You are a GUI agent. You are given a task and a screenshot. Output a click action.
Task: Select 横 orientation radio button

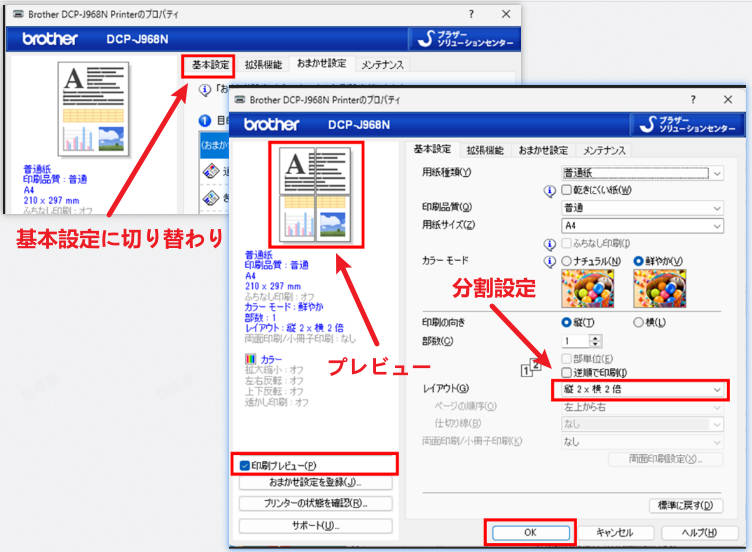(x=638, y=322)
